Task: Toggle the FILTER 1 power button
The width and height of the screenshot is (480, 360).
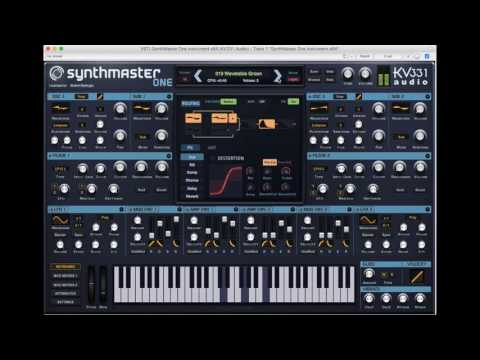Action: click(x=168, y=156)
